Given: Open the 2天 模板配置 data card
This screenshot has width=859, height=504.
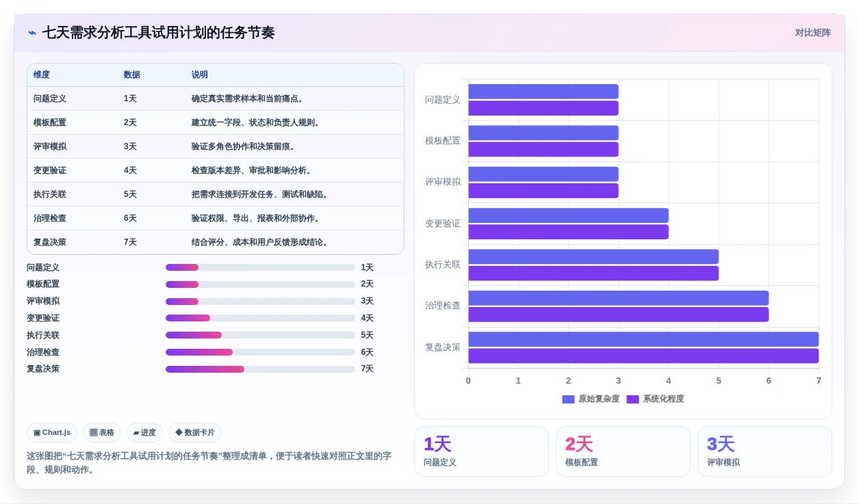Looking at the screenshot, I should point(623,451).
